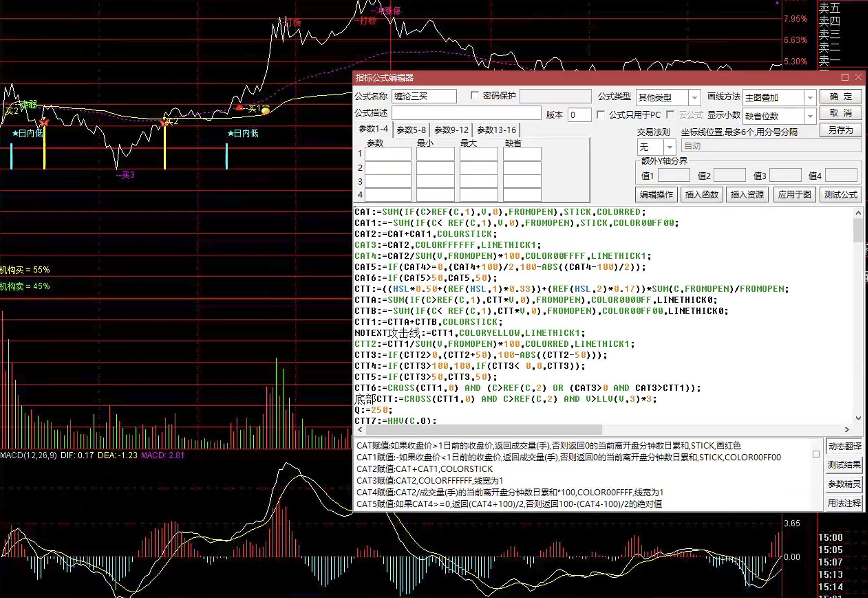
Task: Click the horizontal scrollbar thumb of the code editor
Action: 483,429
